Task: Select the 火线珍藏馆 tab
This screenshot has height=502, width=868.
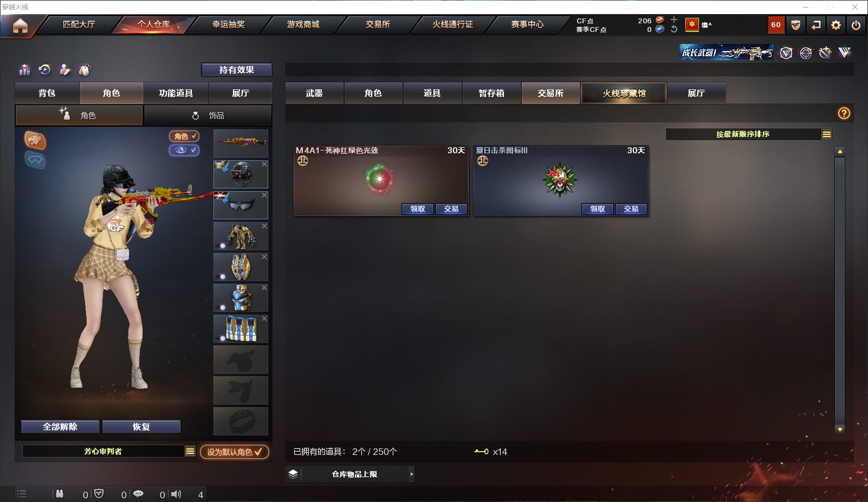Action: pos(624,93)
